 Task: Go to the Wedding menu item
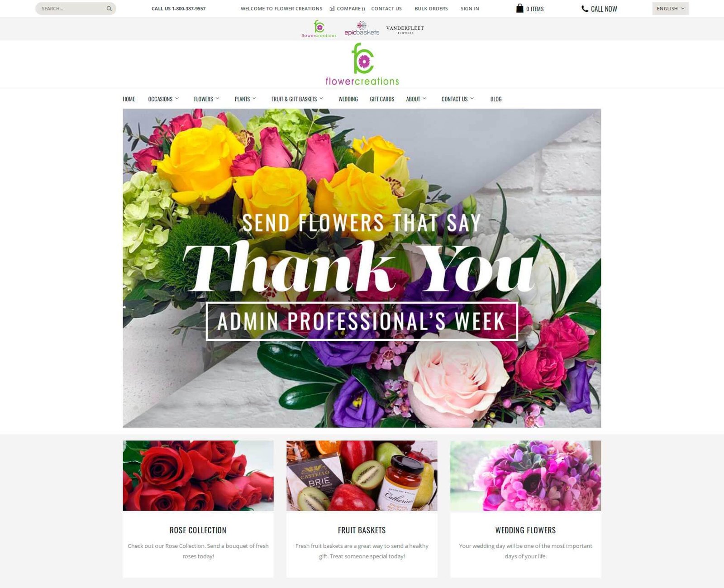tap(348, 99)
